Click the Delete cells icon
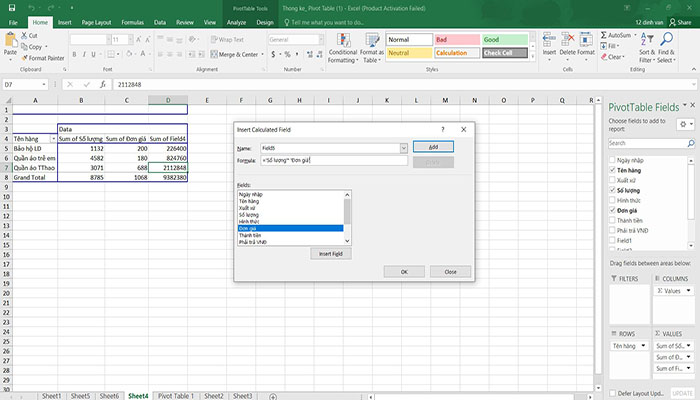This screenshot has height=400, width=700. (567, 39)
